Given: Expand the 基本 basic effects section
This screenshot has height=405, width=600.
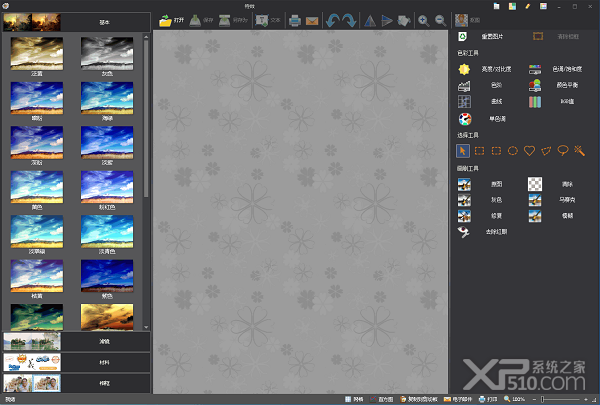Looking at the screenshot, I should click(77, 22).
